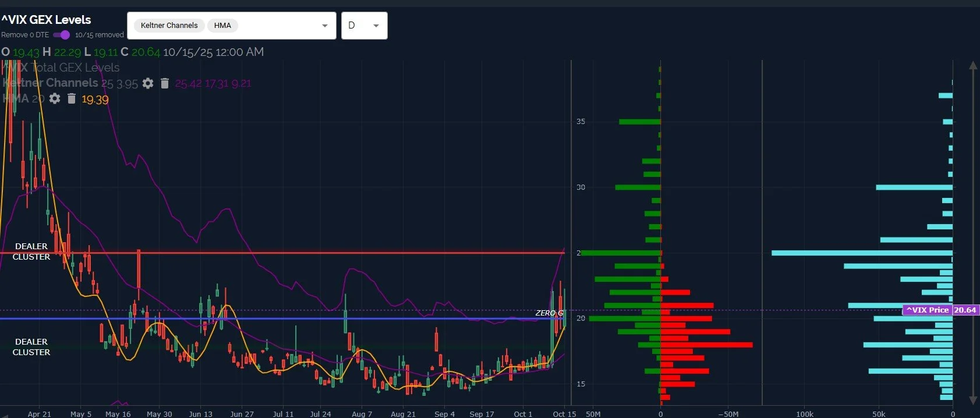Viewport: 980px width, 418px height.
Task: Click the longest cyan volume bar at 25
Action: (x=862, y=253)
